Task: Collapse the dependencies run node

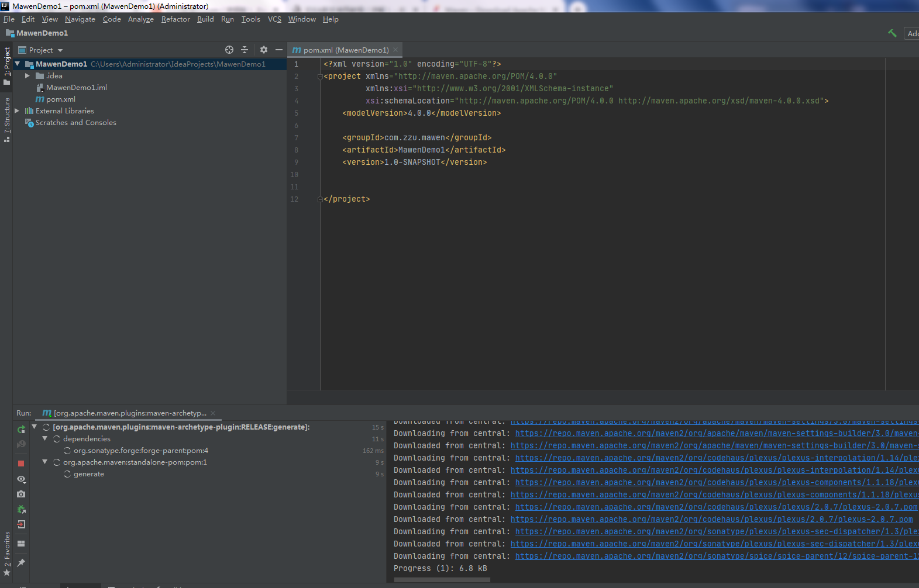Action: click(x=44, y=438)
